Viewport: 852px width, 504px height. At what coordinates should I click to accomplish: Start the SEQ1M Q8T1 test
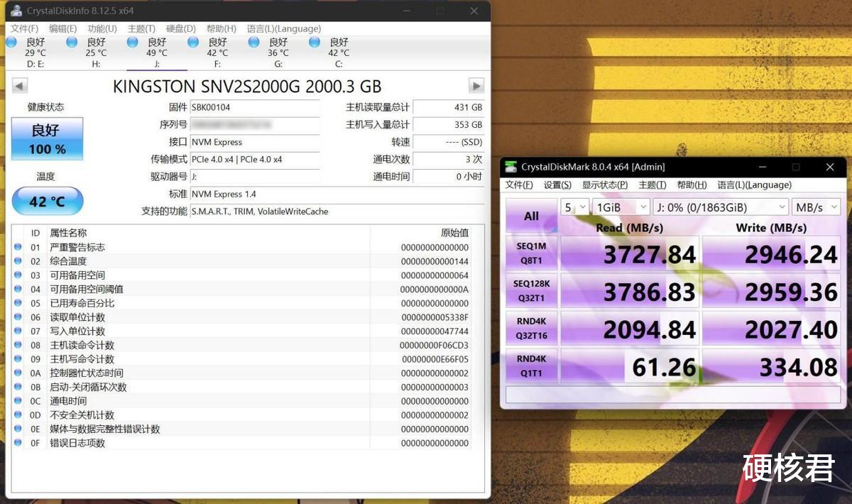pyautogui.click(x=531, y=252)
